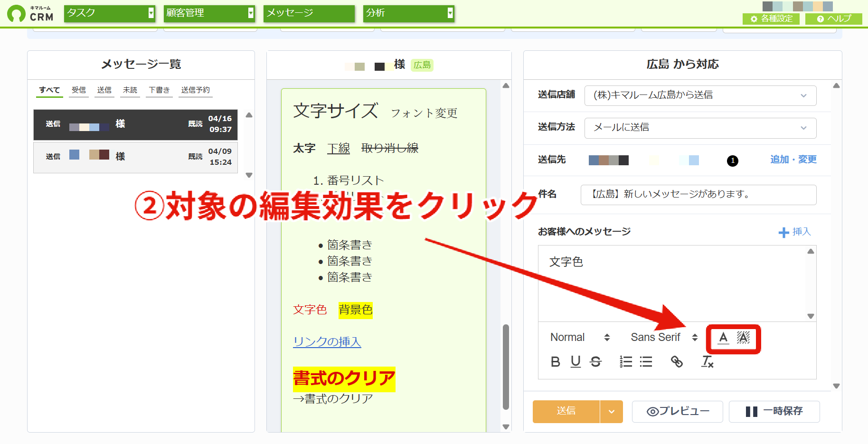
Task: Open the Sans Serif font selector
Action: 664,338
